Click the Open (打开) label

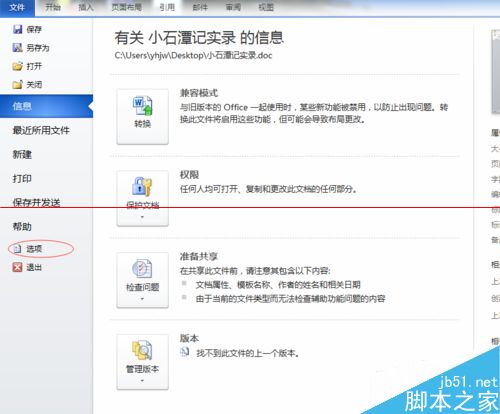tap(34, 66)
